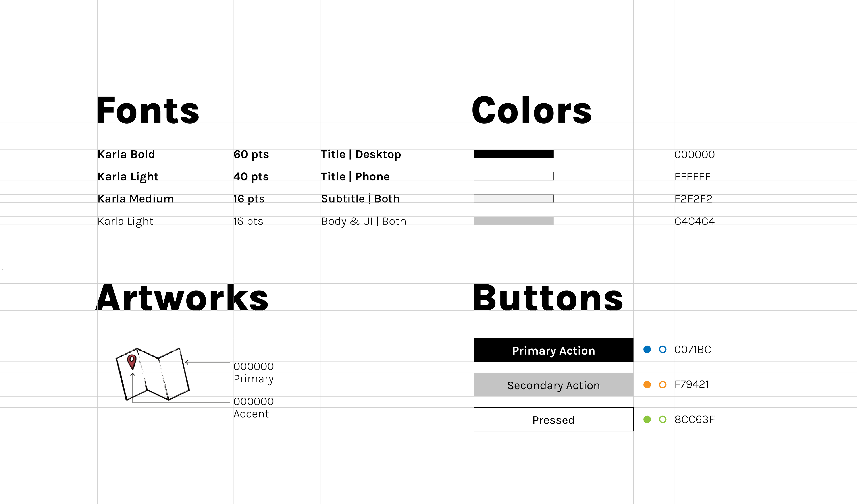Click the outlined green circle

(662, 419)
